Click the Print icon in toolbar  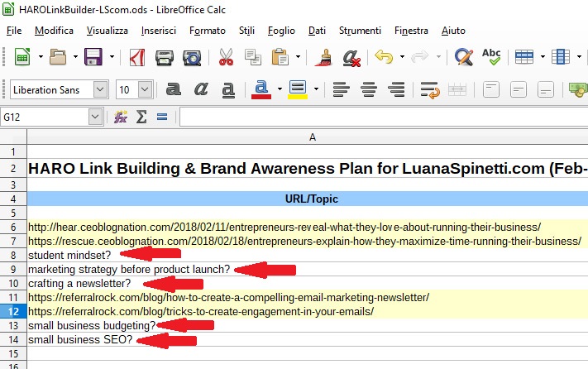165,57
